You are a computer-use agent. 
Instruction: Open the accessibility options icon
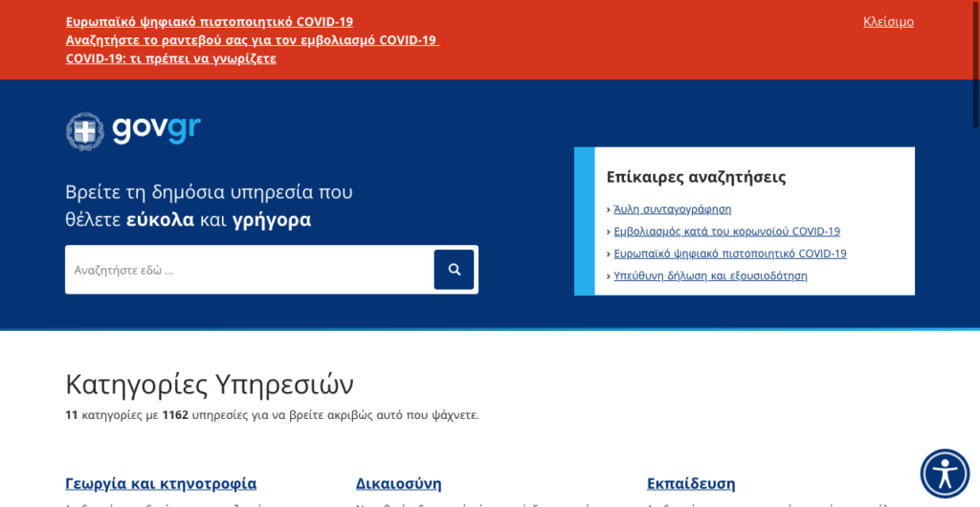click(x=945, y=474)
